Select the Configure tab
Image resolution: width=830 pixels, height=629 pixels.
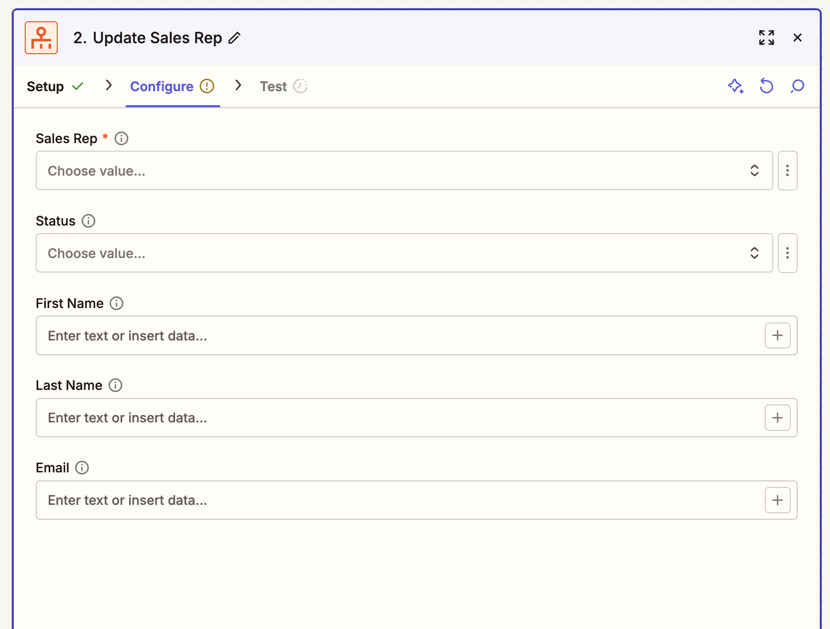pyautogui.click(x=160, y=86)
